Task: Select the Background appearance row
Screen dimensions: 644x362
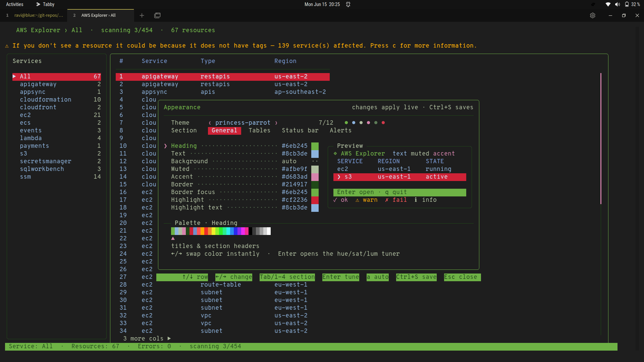Action: tap(241, 161)
